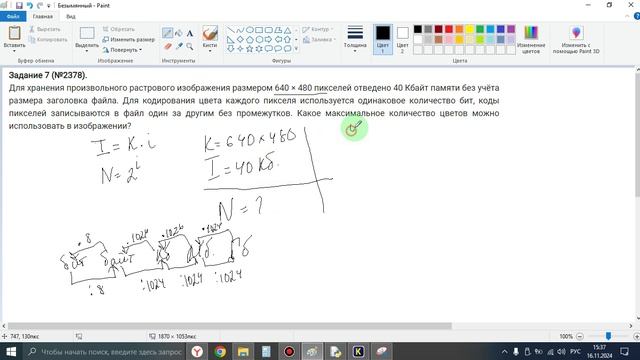The image size is (640, 360).
Task: Open the File menu
Action: pyautogui.click(x=13, y=16)
